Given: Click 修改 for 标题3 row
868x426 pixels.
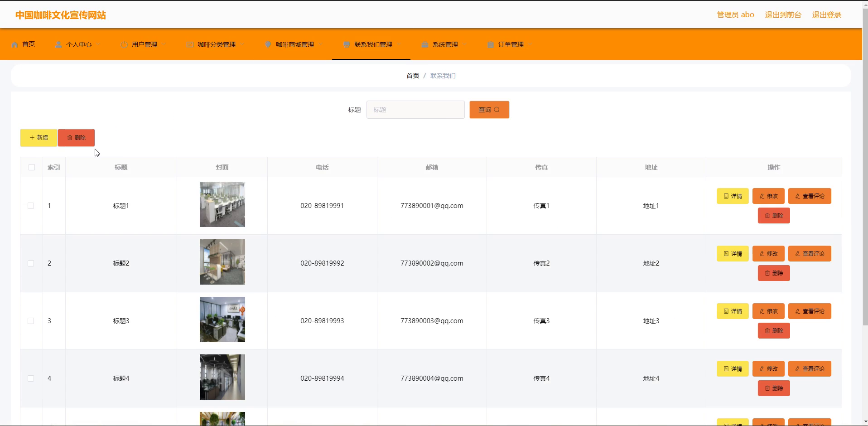Looking at the screenshot, I should pos(768,311).
